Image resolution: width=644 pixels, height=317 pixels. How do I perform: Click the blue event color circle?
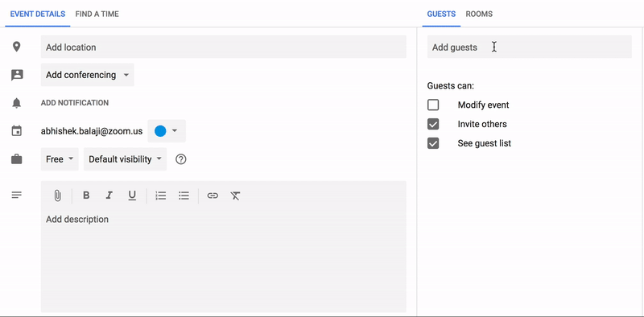160,131
